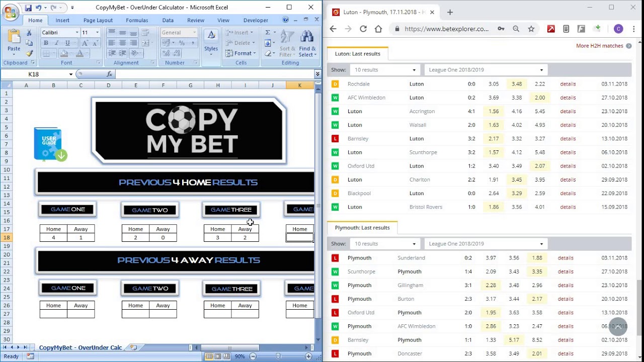Click the Undo icon in Excel
This screenshot has width=644, height=362.
coord(38,8)
